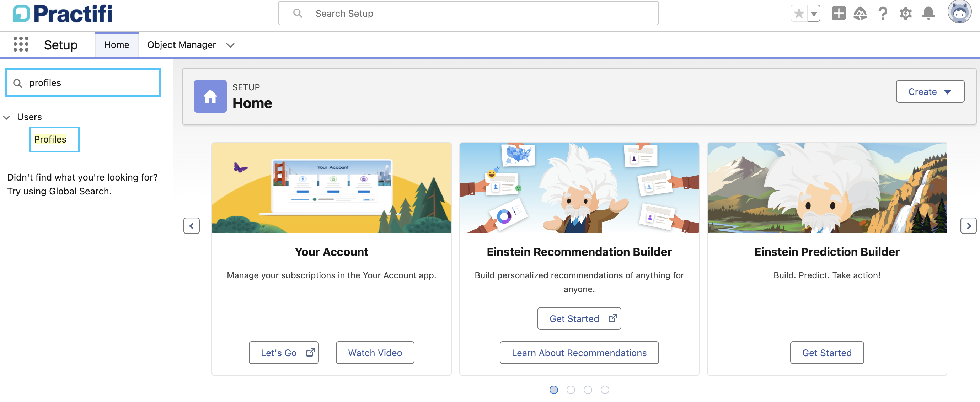Select the third carousel page dot
The width and height of the screenshot is (980, 402).
tap(588, 390)
